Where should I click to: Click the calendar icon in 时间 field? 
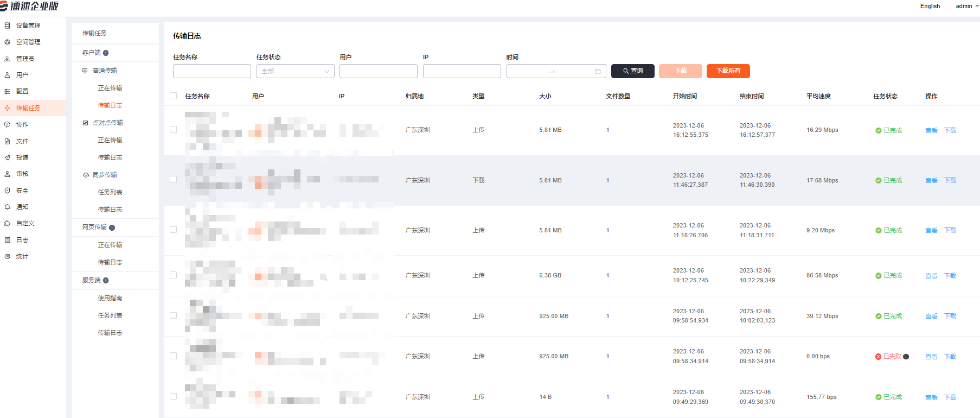click(x=598, y=71)
